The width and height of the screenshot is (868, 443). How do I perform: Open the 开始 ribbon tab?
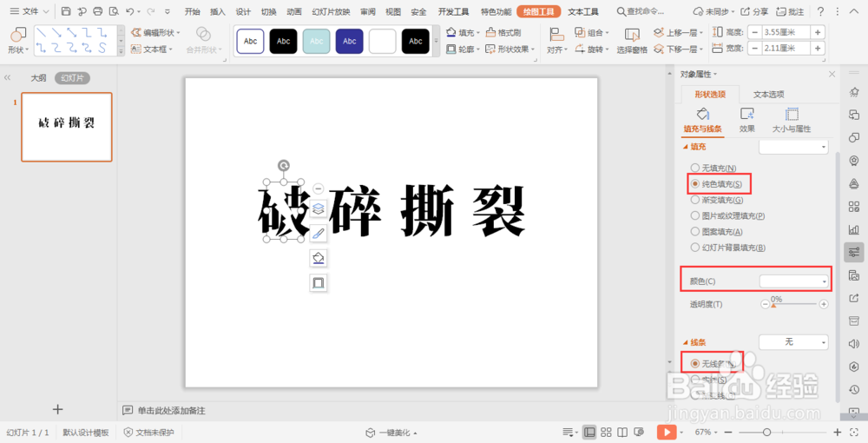[x=192, y=11]
